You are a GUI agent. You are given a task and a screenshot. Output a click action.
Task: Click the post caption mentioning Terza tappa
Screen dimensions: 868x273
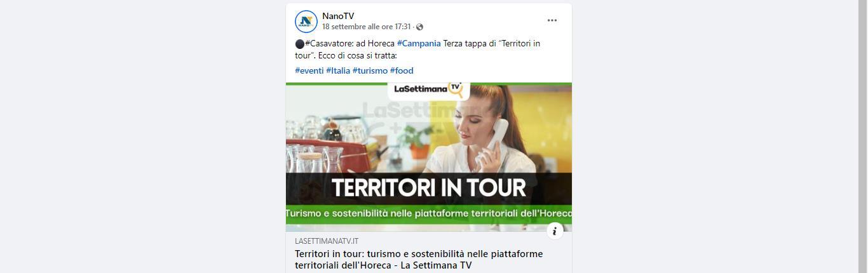(x=417, y=50)
